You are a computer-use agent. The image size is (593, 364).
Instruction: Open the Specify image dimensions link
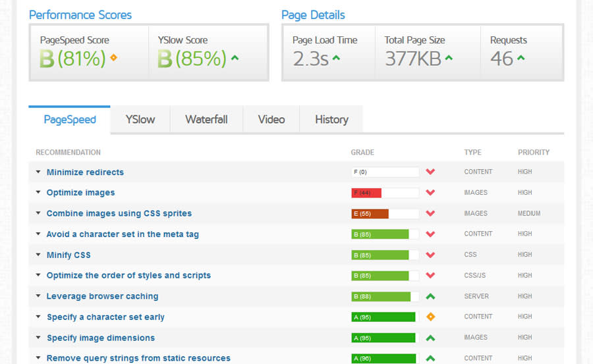click(x=101, y=338)
